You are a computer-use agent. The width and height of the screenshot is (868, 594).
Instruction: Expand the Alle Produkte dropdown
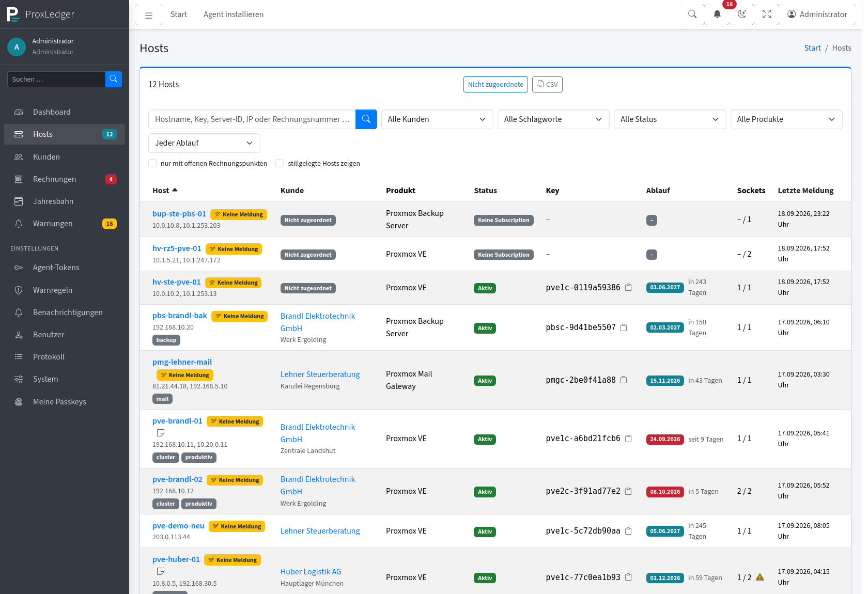(x=786, y=119)
